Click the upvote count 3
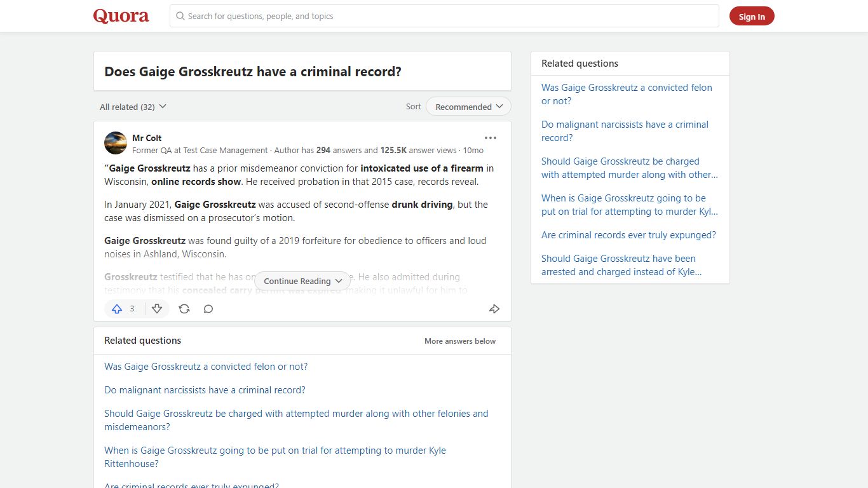The width and height of the screenshot is (868, 488). click(x=132, y=309)
